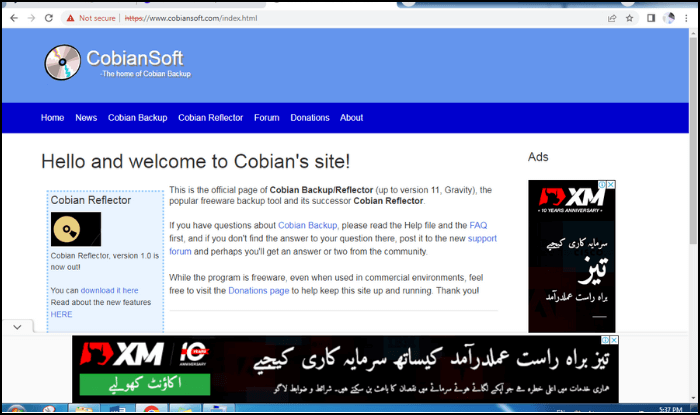Viewport: 700px width, 415px height.
Task: Open the FAQ link
Action: coord(478,225)
